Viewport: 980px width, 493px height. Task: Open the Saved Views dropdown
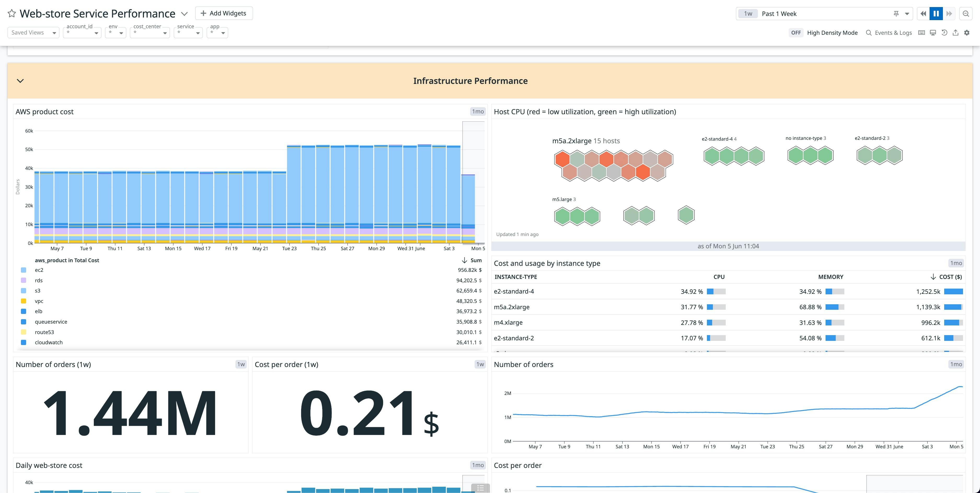[x=33, y=32]
